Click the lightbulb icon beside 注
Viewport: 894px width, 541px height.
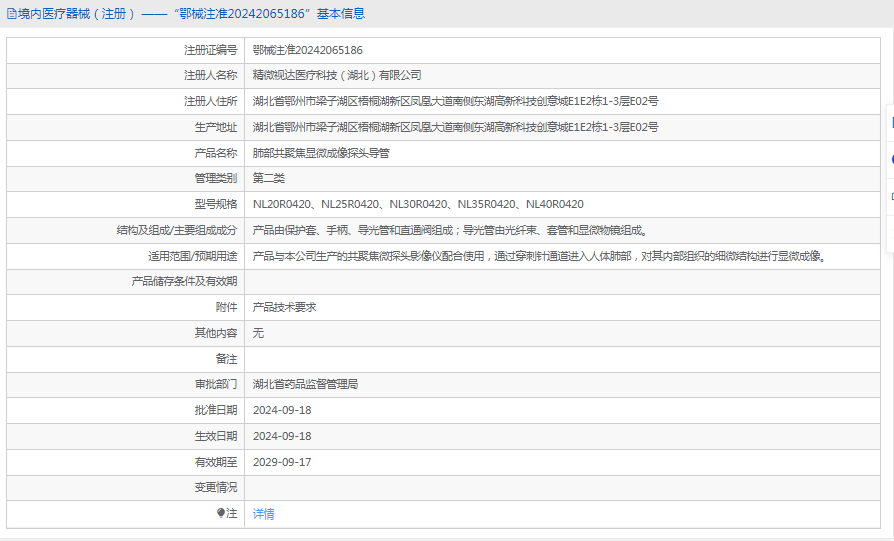pyautogui.click(x=221, y=513)
